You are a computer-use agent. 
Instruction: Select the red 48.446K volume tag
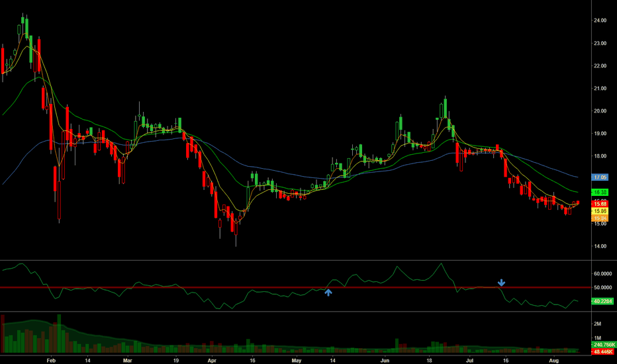click(602, 351)
